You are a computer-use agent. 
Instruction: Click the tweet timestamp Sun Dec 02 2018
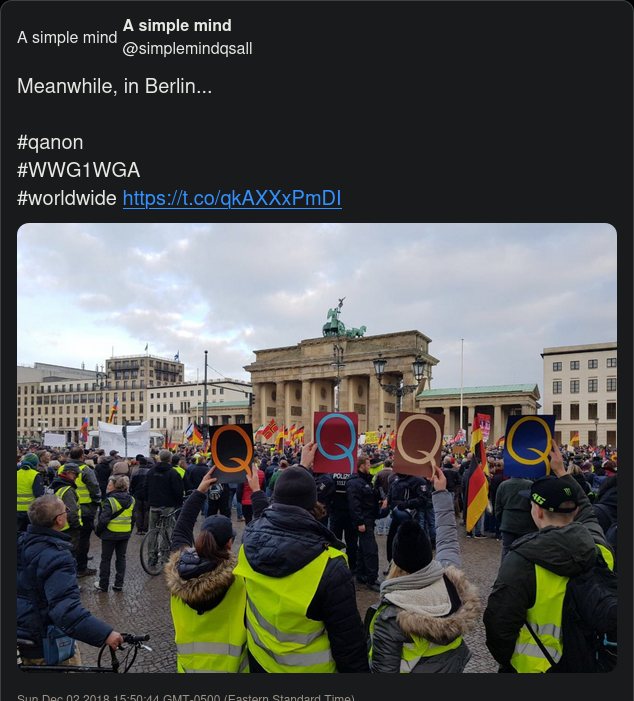coord(186,697)
